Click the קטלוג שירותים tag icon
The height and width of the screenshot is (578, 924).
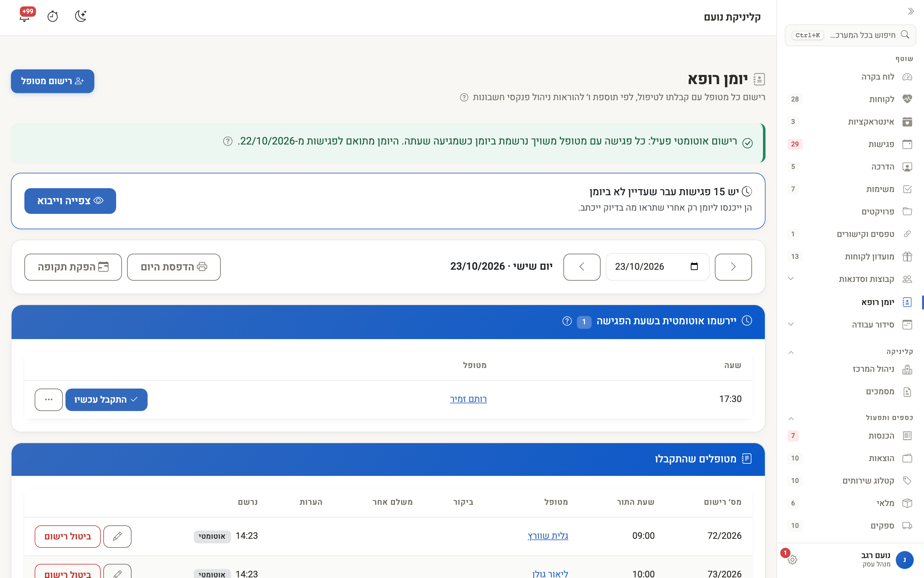tap(907, 480)
